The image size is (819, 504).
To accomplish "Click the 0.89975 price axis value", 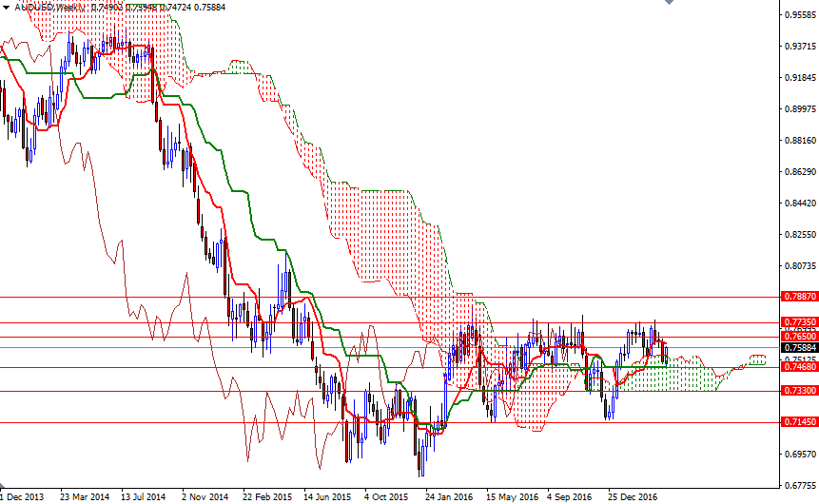I will coord(800,109).
